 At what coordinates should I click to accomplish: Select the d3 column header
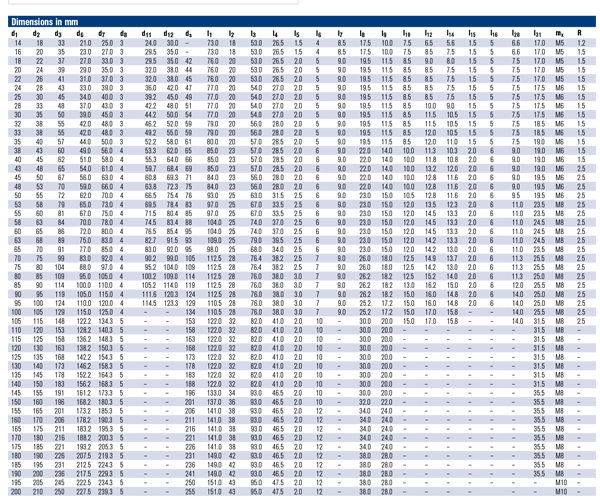coord(60,35)
